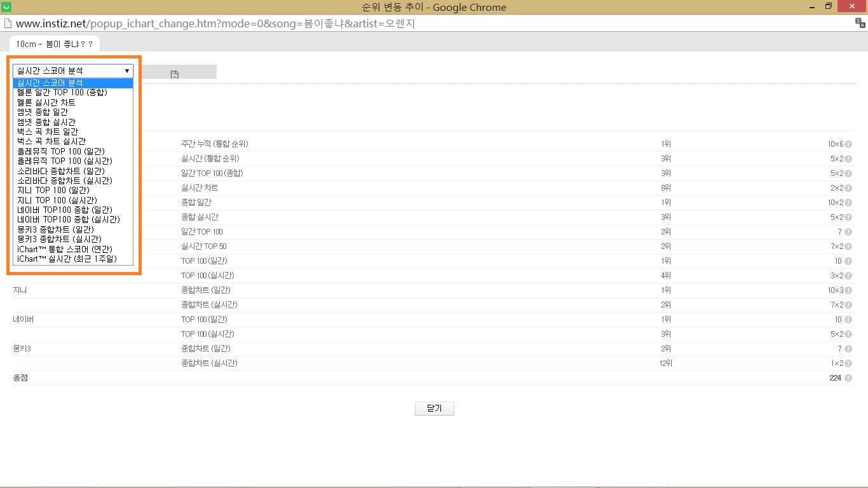The width and height of the screenshot is (868, 488).
Task: Click the 1×2 score value
Action: tap(837, 363)
